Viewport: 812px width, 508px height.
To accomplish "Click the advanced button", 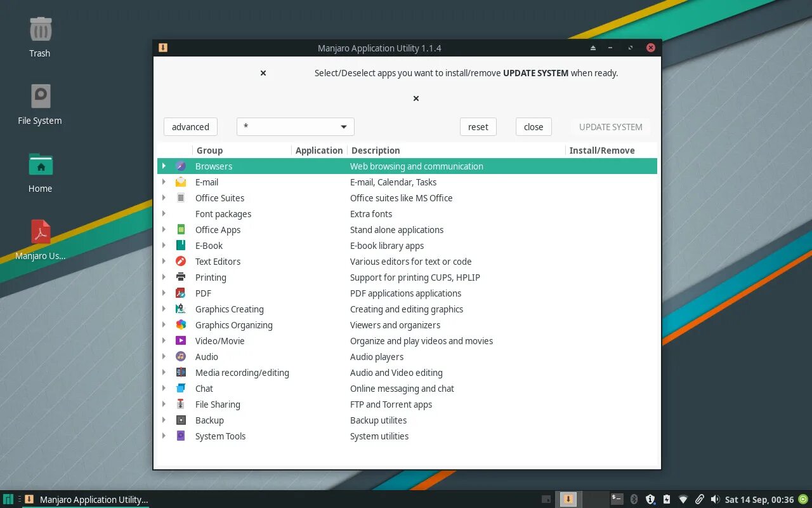I will coord(190,126).
